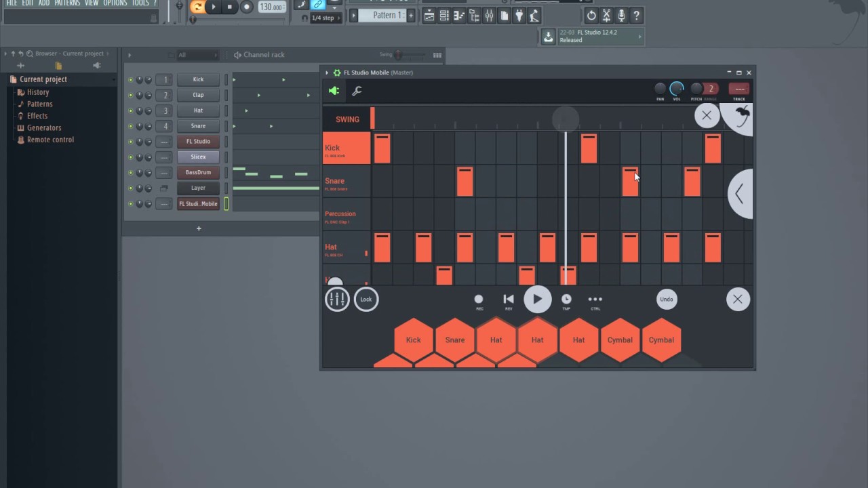Close the step editor with upper X circle
Screen dimensions: 868x488
tap(707, 115)
